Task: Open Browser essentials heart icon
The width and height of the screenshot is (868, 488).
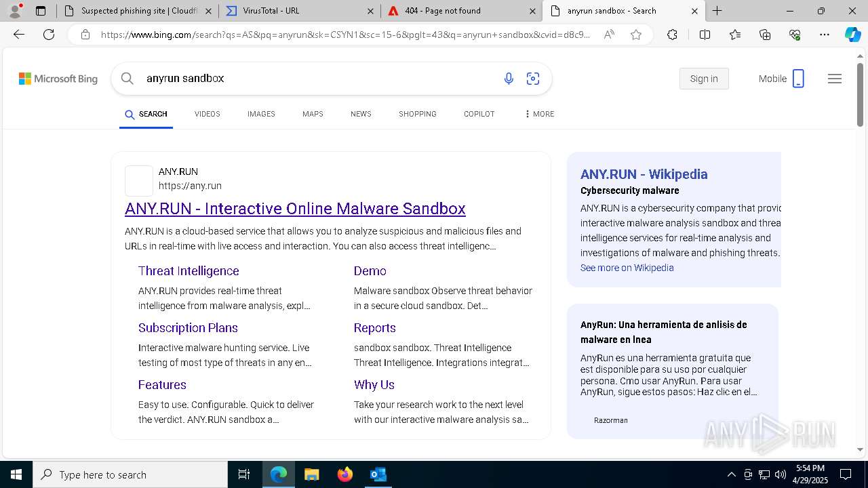Action: pyautogui.click(x=795, y=35)
